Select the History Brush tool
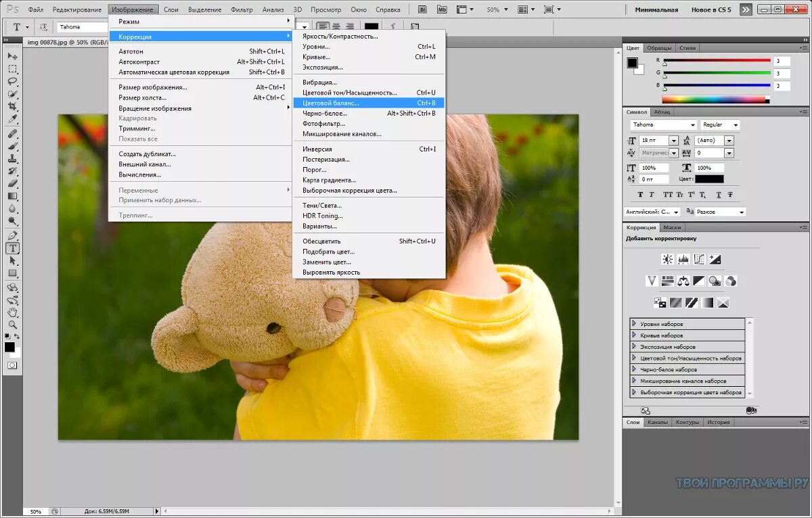The width and height of the screenshot is (812, 518). (12, 171)
